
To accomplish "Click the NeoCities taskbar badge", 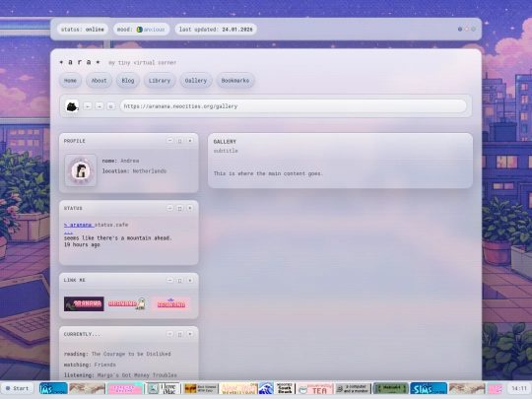I will pos(238,388).
